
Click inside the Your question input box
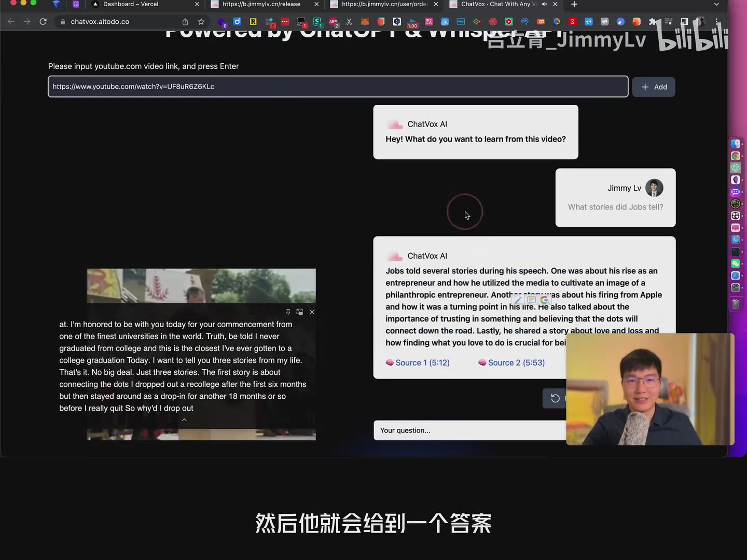click(467, 430)
